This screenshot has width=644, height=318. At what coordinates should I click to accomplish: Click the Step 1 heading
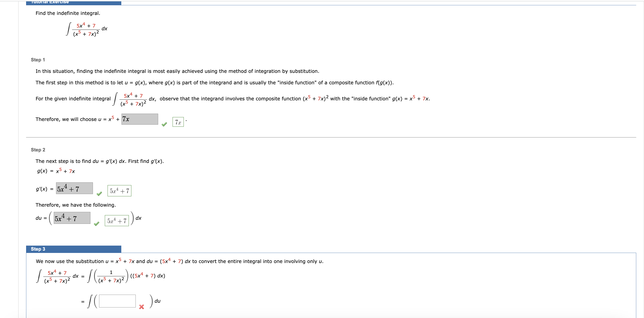tap(38, 60)
